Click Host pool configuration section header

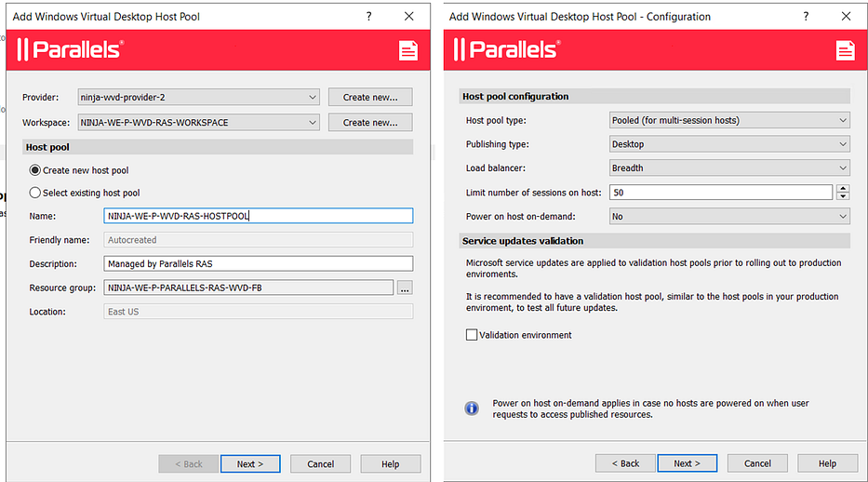tap(654, 96)
